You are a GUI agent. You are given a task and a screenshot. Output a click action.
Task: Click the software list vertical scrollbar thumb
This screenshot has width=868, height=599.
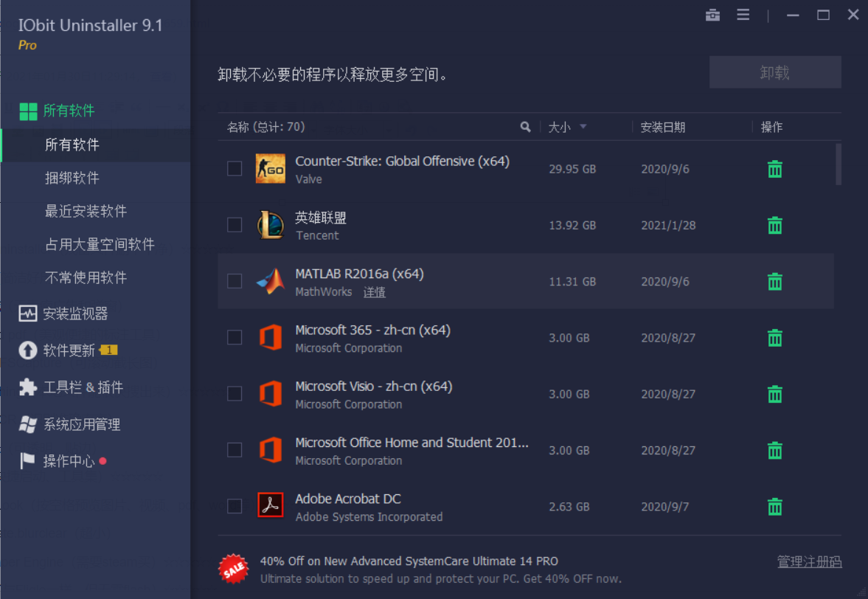[838, 165]
